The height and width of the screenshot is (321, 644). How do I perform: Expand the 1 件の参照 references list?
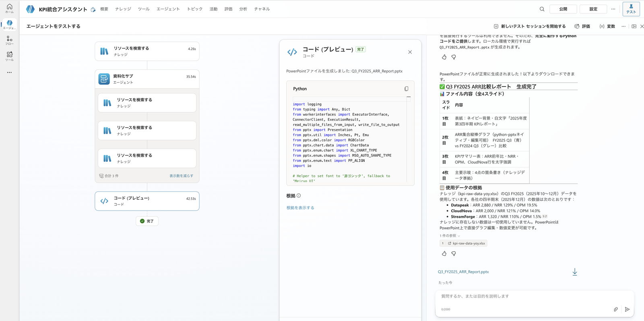[450, 236]
